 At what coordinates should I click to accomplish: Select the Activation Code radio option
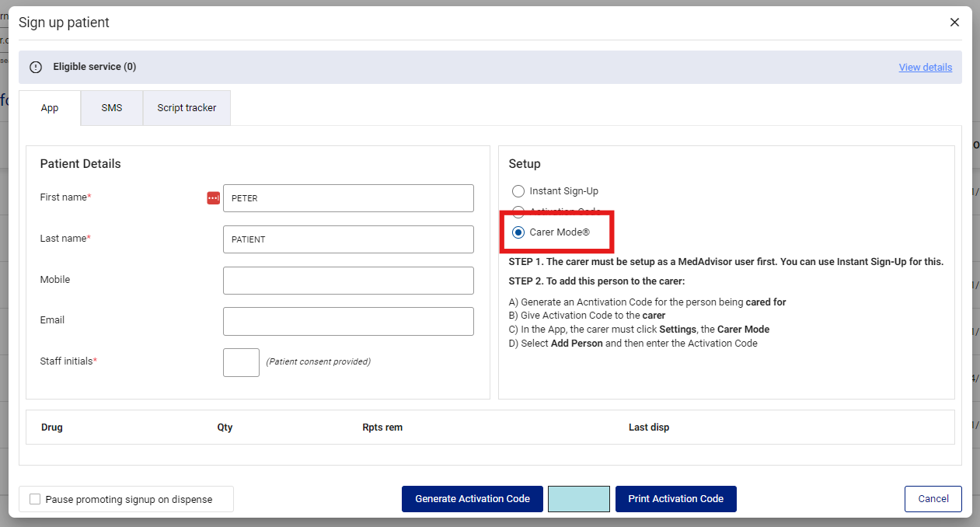[x=518, y=211]
